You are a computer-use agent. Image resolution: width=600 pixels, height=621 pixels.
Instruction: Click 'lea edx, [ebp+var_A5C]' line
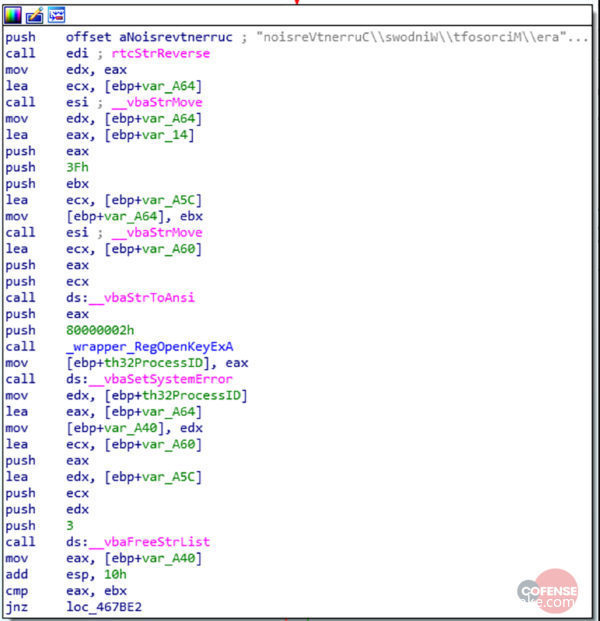tap(104, 477)
